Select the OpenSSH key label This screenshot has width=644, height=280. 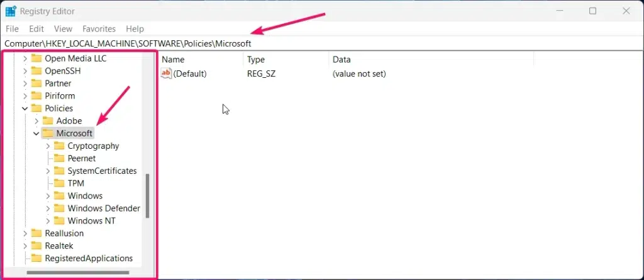[63, 71]
